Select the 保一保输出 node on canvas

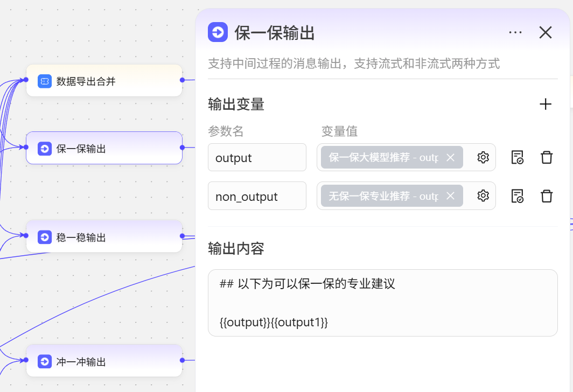coord(104,148)
